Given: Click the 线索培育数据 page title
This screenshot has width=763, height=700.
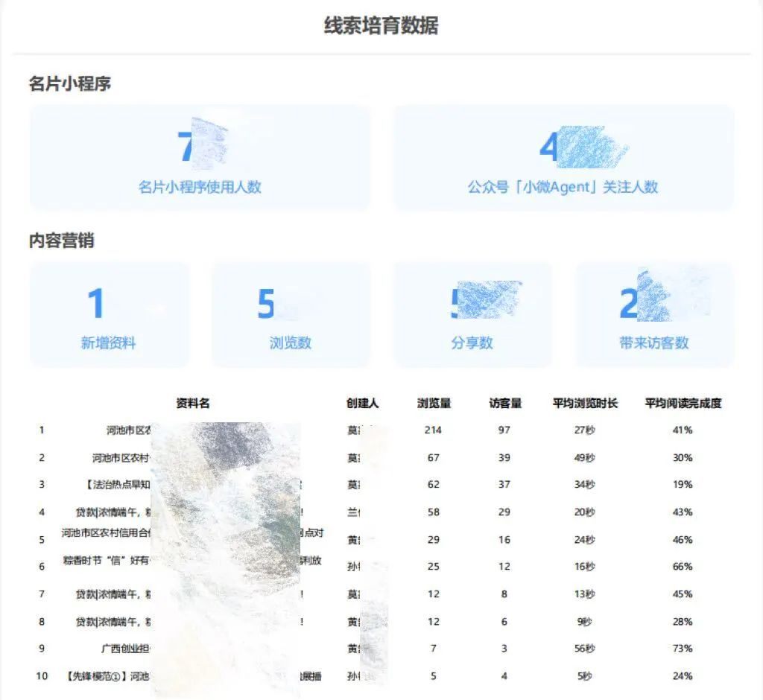Looking at the screenshot, I should click(381, 26).
